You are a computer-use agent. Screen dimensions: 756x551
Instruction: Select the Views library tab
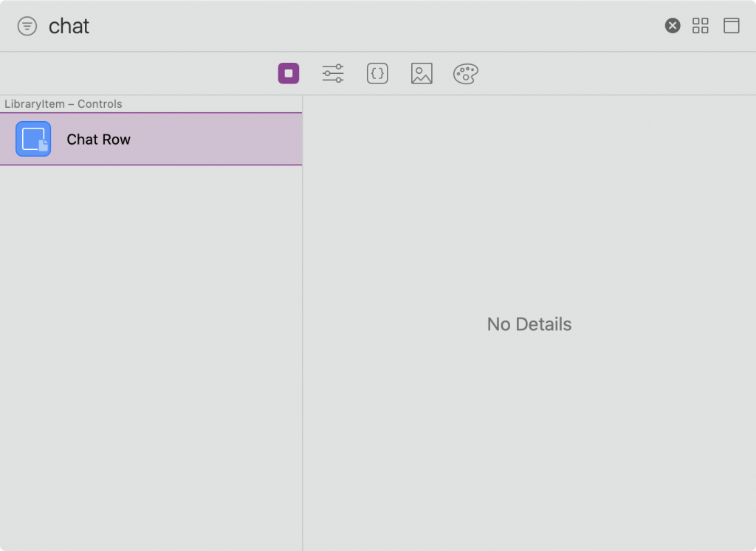[289, 73]
